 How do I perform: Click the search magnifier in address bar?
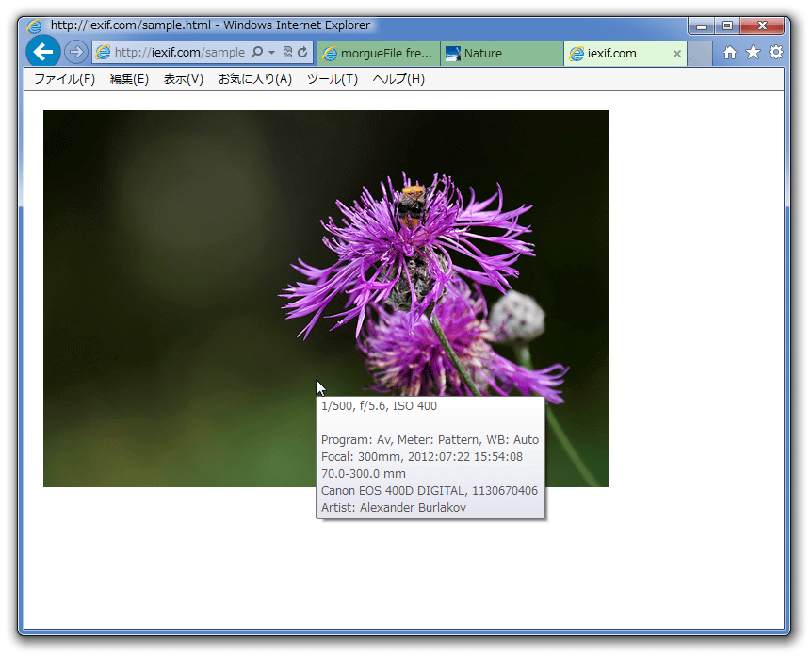(256, 53)
